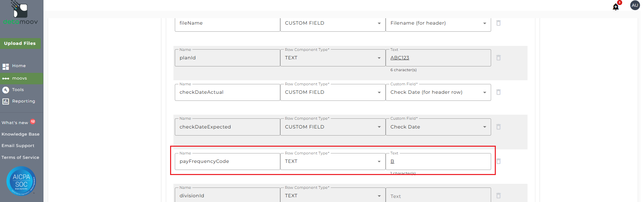Open What's new link

click(x=15, y=123)
